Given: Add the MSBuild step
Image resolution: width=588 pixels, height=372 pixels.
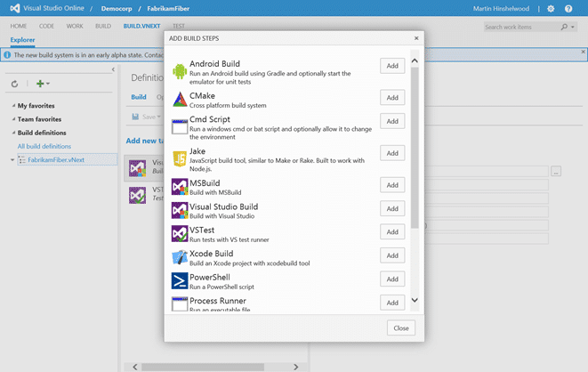Looking at the screenshot, I should [x=392, y=185].
